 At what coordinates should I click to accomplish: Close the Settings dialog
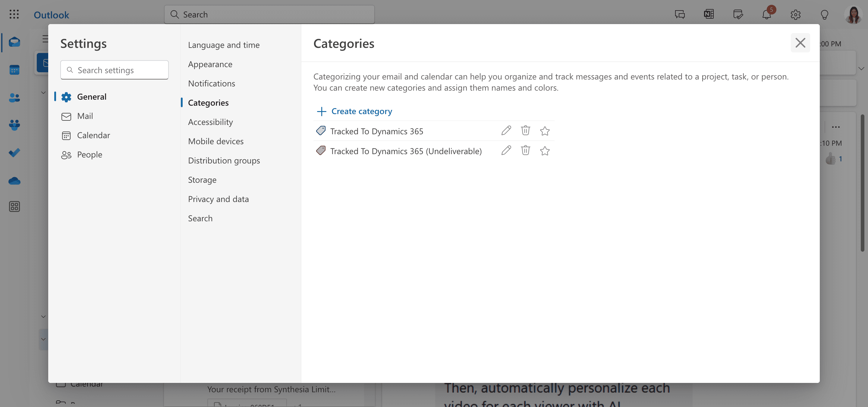point(800,43)
